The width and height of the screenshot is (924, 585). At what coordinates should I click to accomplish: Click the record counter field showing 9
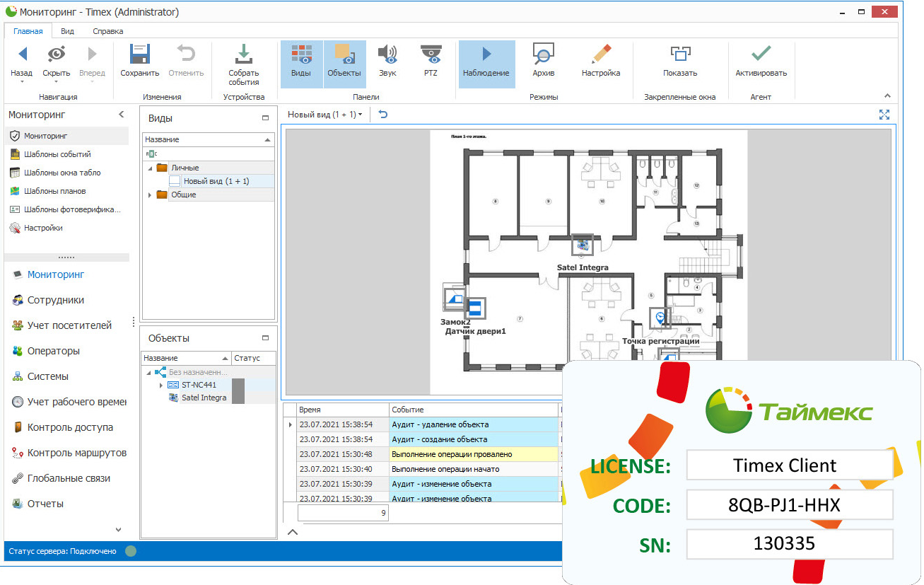(x=344, y=513)
